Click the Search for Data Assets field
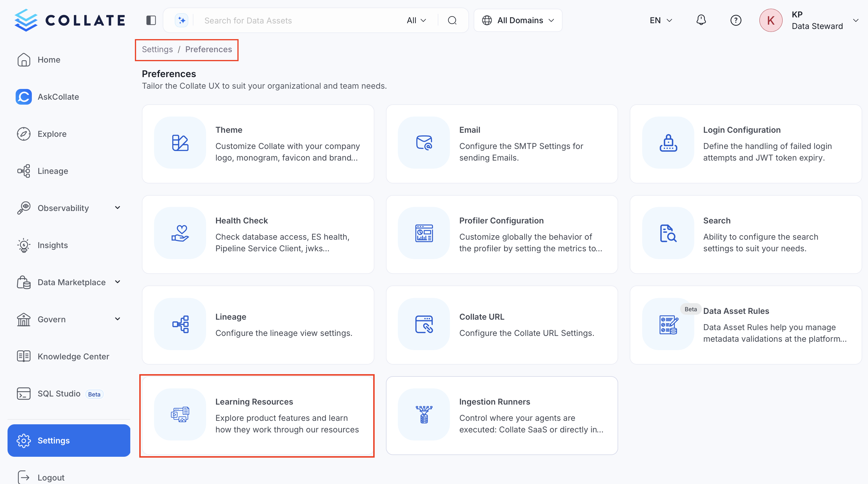This screenshot has width=868, height=484. click(300, 21)
